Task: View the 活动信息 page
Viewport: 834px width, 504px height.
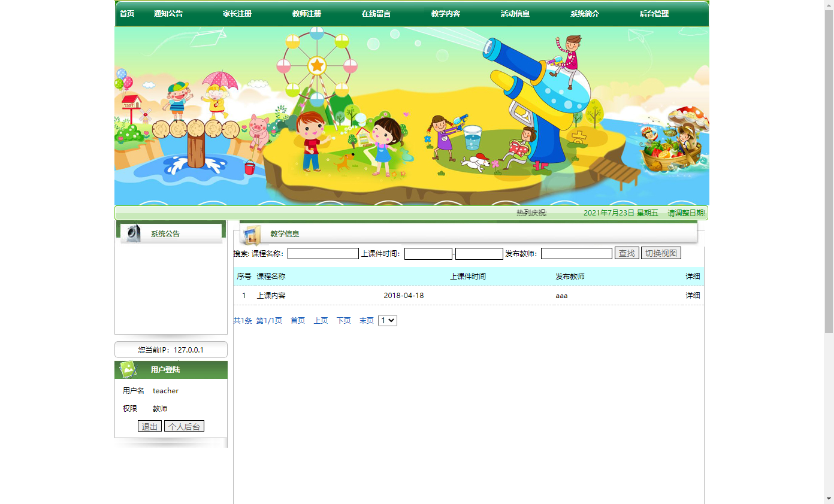Action: pyautogui.click(x=514, y=13)
